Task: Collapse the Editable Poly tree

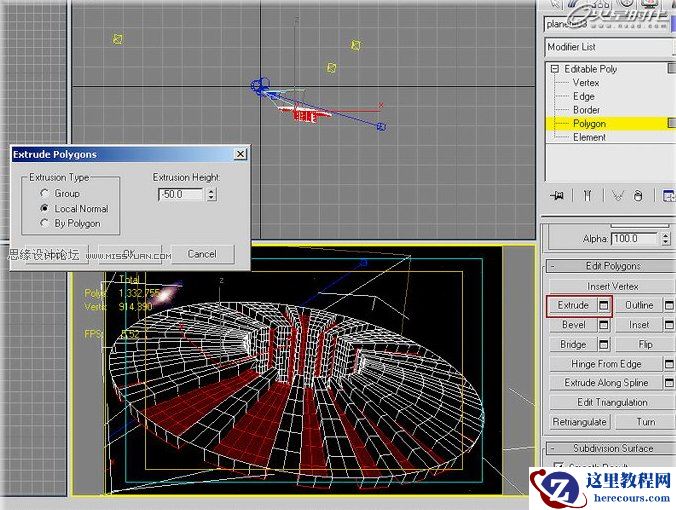Action: pos(554,69)
